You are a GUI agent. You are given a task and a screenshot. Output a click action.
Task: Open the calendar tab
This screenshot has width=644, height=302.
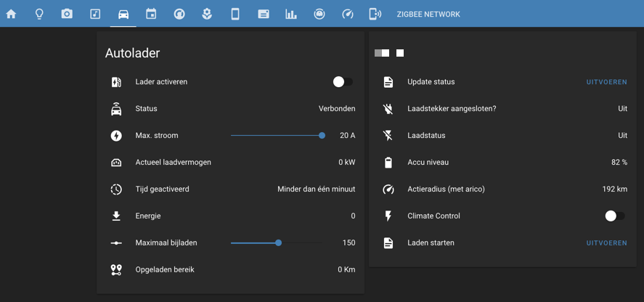(x=151, y=14)
